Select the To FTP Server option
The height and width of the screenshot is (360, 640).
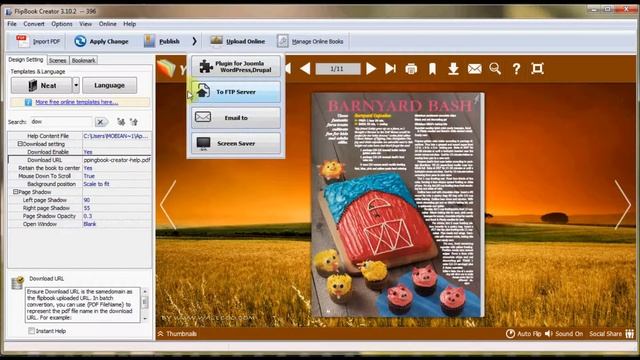pos(236,92)
